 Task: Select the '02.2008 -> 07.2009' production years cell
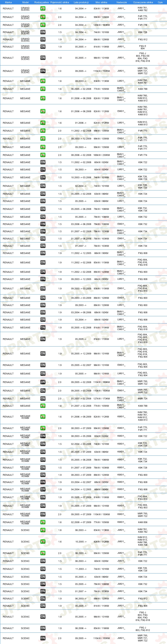pos(81,522)
